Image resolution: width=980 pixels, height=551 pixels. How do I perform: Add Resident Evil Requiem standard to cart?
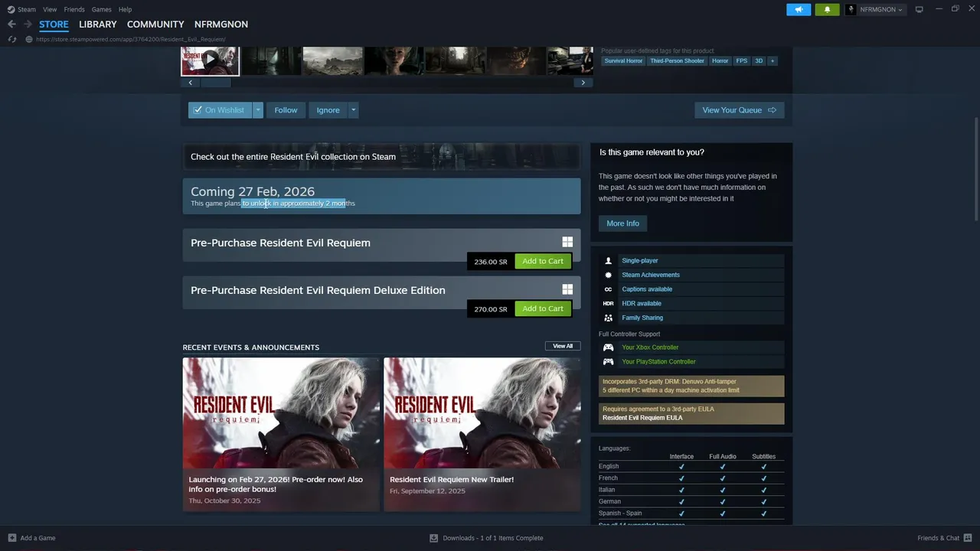tap(543, 261)
